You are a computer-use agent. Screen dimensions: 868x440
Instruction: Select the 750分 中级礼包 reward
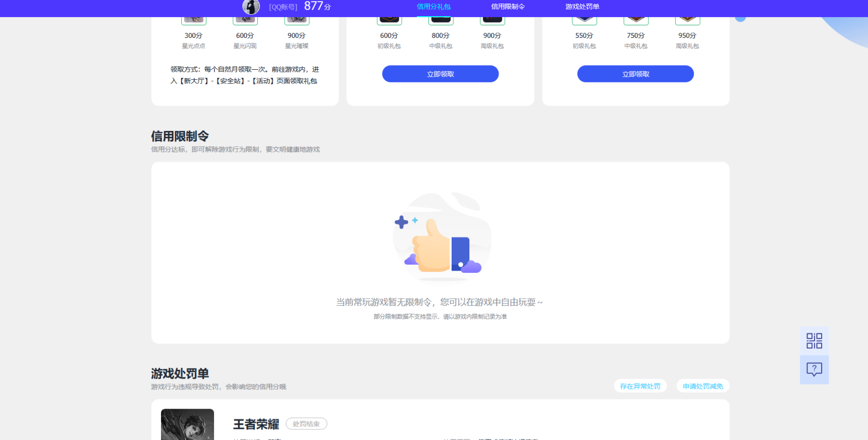tap(635, 33)
